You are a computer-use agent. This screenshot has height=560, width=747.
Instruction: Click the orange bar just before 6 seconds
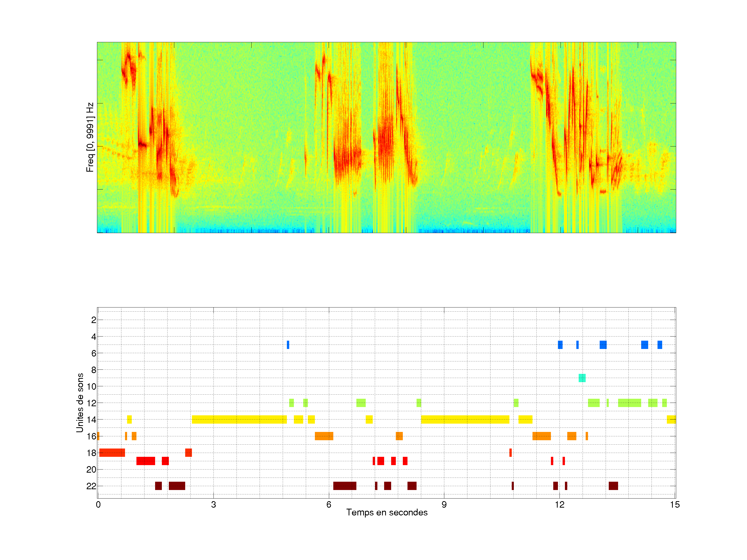pyautogui.click(x=324, y=436)
